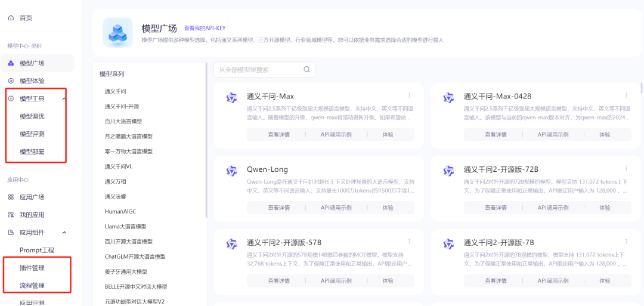This screenshot has height=306, width=644.
Task: Click the Qwen-Long model logo
Action: 231,171
